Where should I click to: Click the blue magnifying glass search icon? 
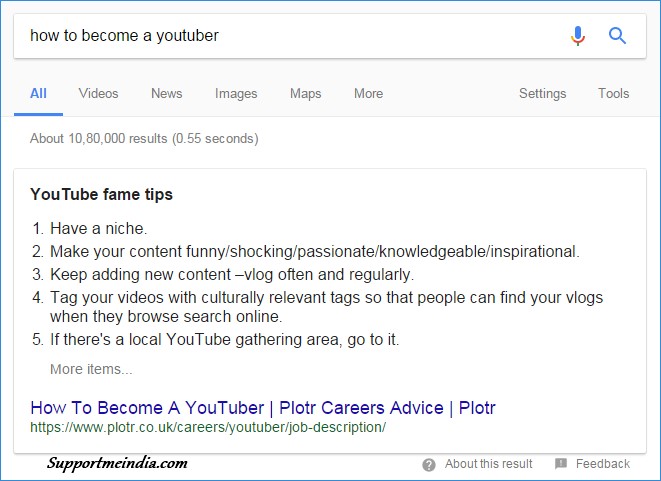[x=617, y=35]
